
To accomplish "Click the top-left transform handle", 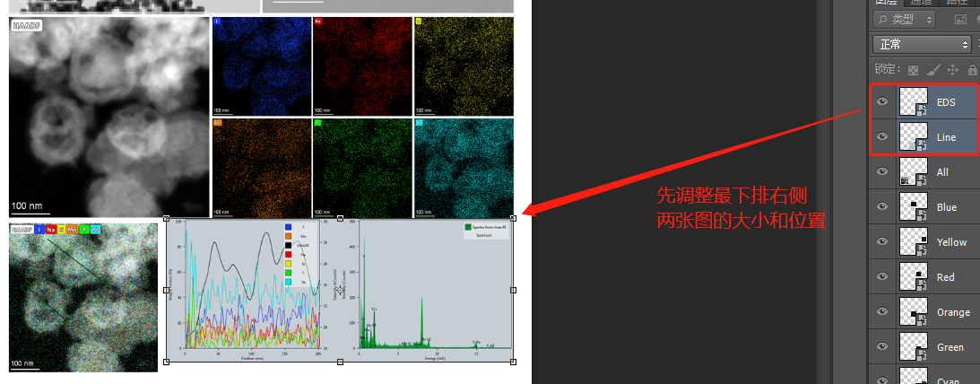I will (x=166, y=218).
